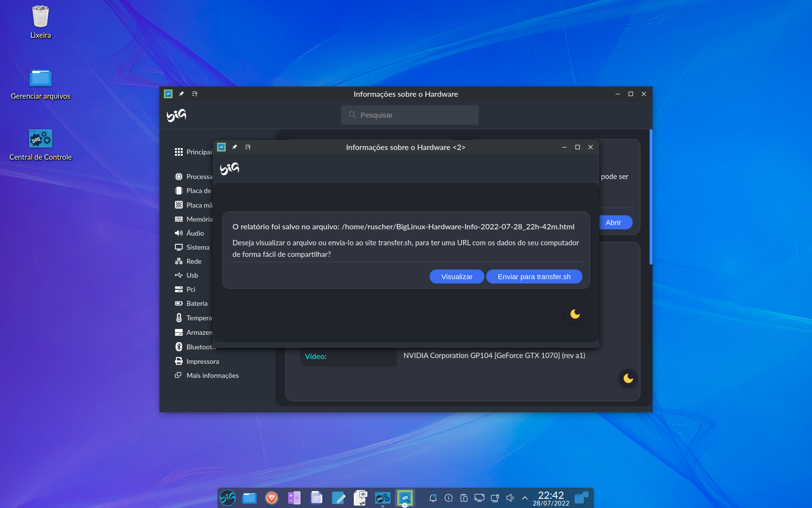The image size is (812, 508).
Task: Click the Visualizar button
Action: (x=456, y=276)
